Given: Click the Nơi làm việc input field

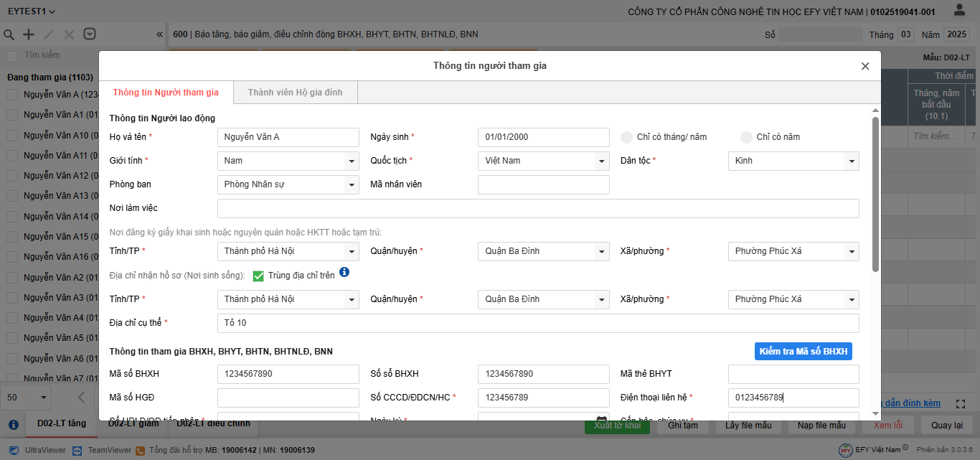Looking at the screenshot, I should tap(537, 209).
